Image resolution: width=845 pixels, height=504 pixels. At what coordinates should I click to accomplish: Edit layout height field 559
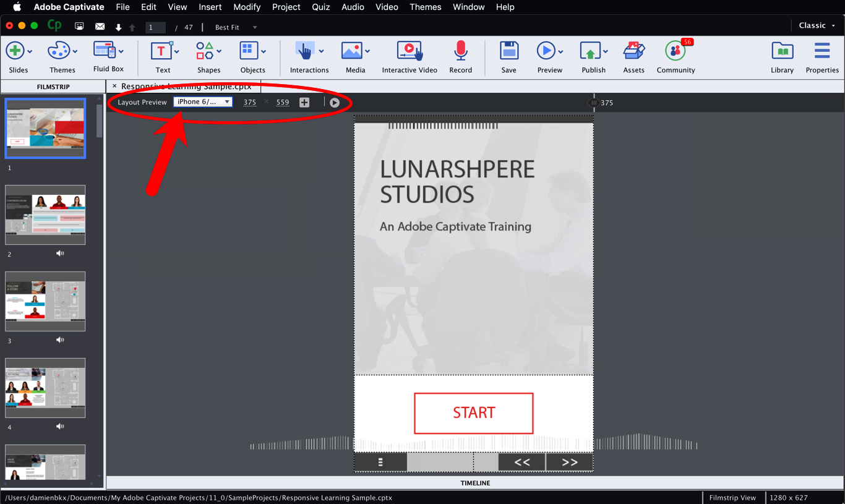283,103
